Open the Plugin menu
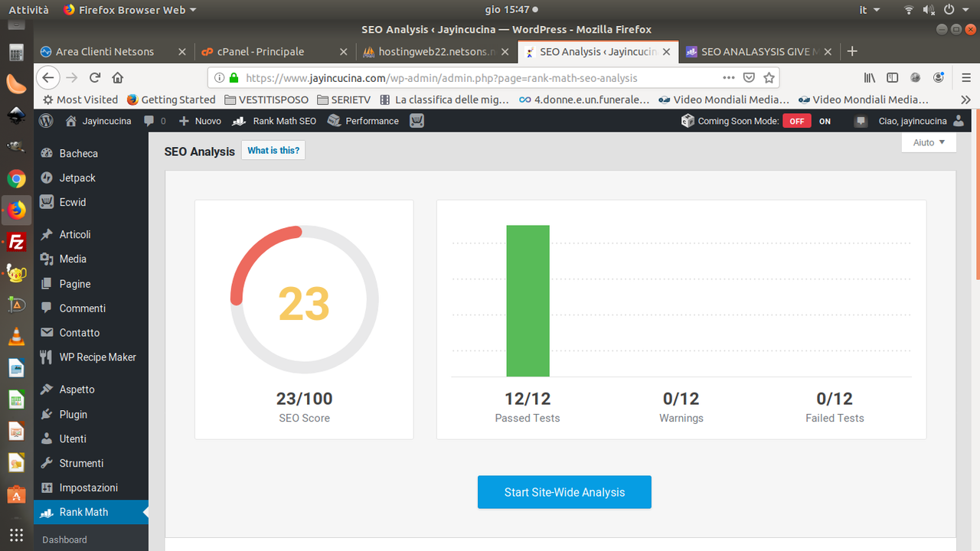The width and height of the screenshot is (980, 551). [x=73, y=414]
